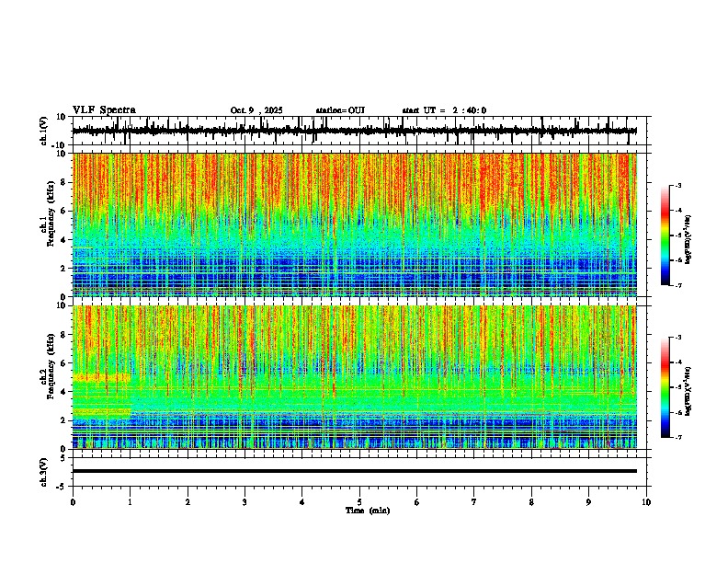Select the date text "Oct. 9, 2025"

pyautogui.click(x=256, y=110)
